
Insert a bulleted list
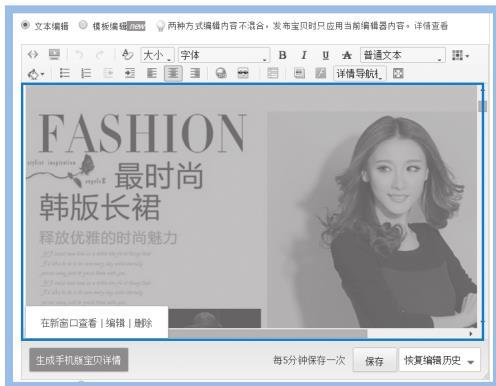pyautogui.click(x=64, y=73)
